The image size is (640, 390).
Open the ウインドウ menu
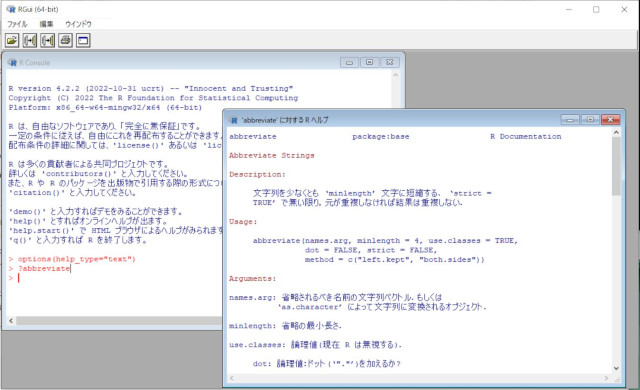pyautogui.click(x=78, y=24)
